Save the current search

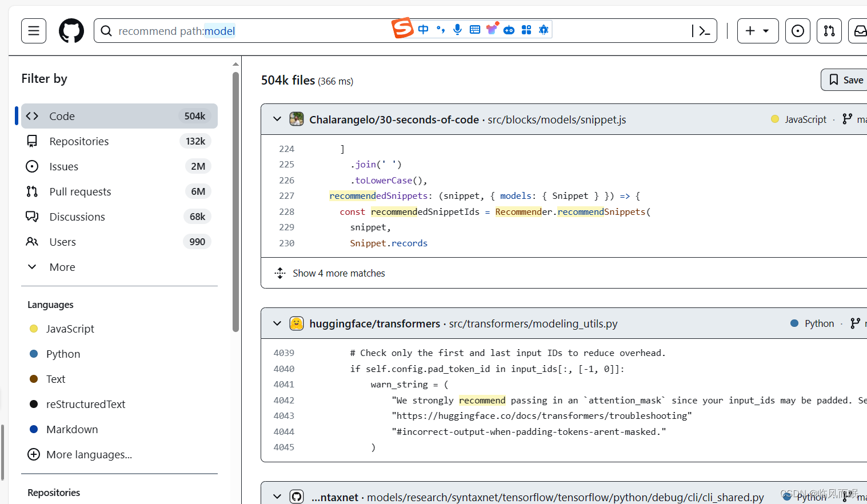pyautogui.click(x=846, y=80)
